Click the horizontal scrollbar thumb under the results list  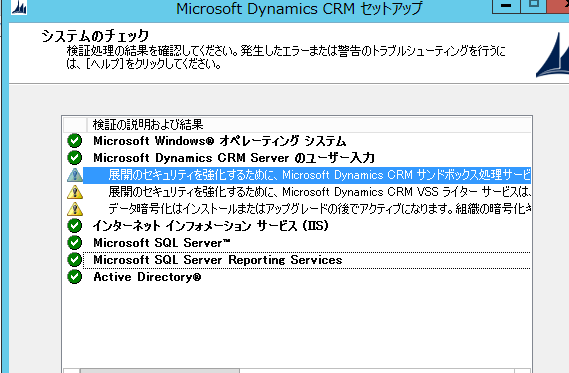pos(160,371)
